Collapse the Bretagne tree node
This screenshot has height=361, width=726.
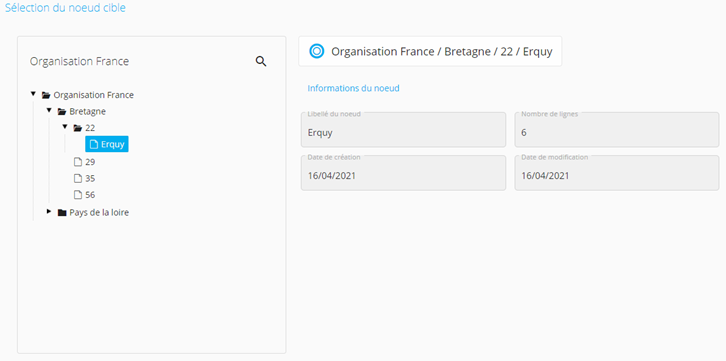pyautogui.click(x=49, y=111)
